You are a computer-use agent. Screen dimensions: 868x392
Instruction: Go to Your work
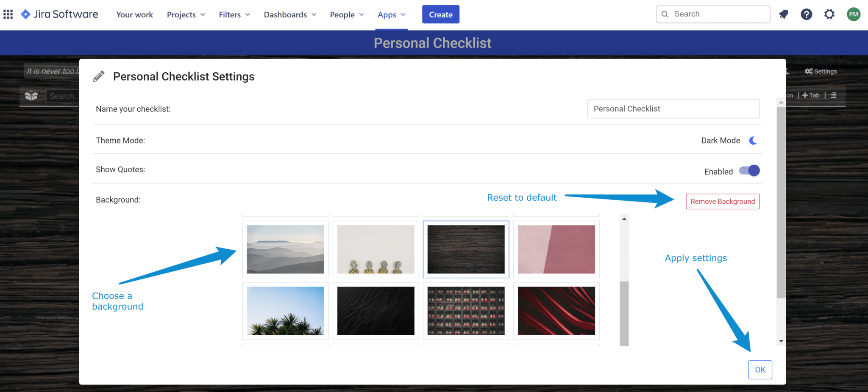134,15
